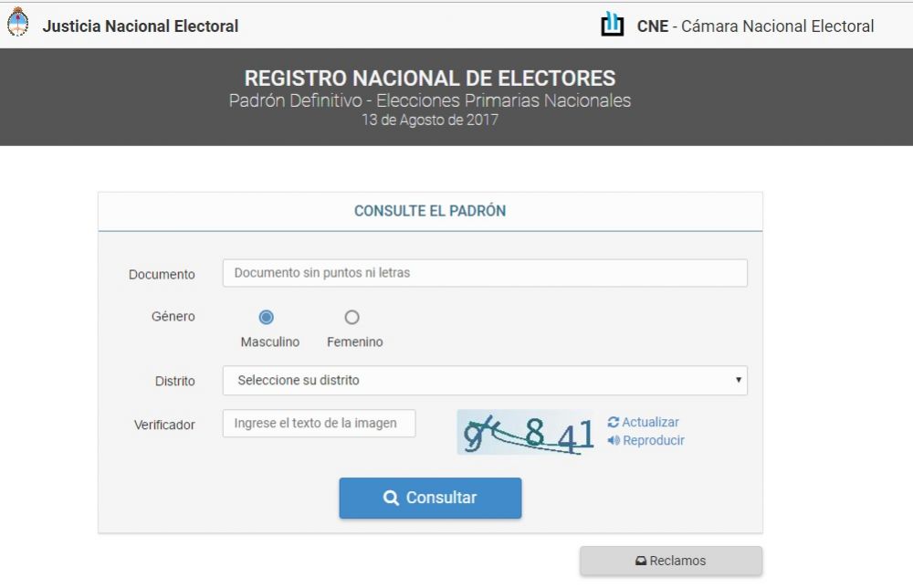Click the Consultar button
Screen dimensions: 913x588
430,498
